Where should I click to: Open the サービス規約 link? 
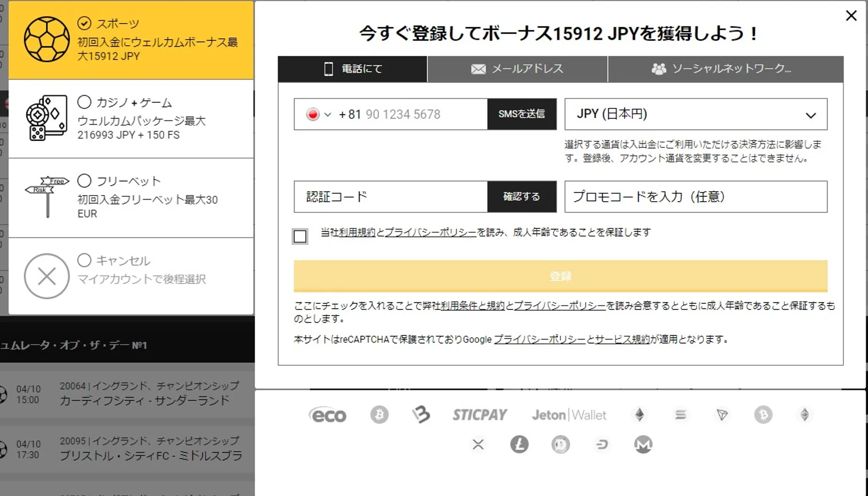tap(622, 339)
